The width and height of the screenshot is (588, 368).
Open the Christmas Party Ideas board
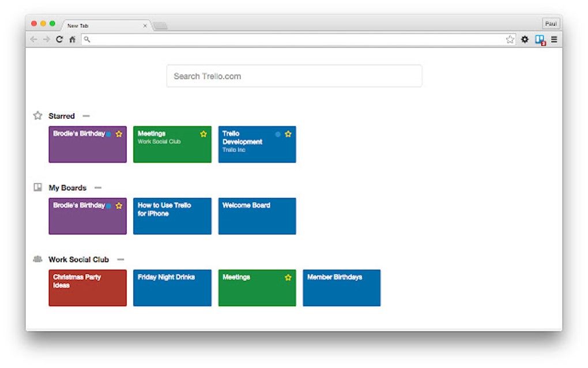coord(87,288)
